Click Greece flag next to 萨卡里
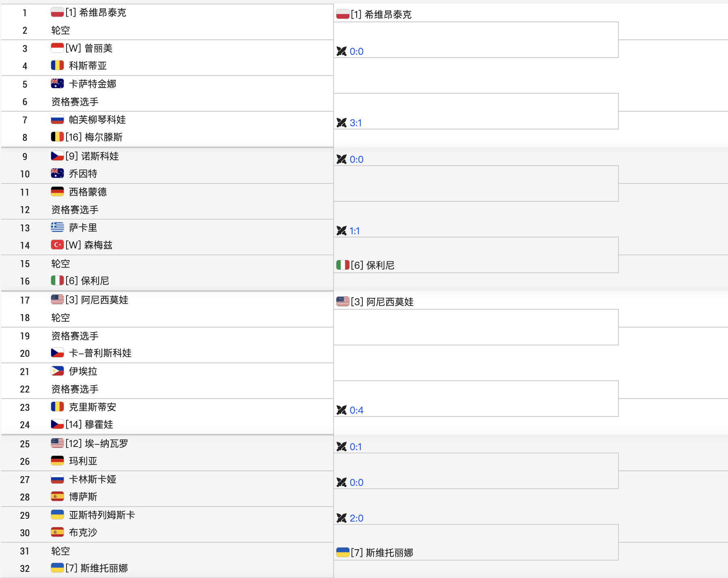Viewport: 728px width, 578px height. pos(57,227)
